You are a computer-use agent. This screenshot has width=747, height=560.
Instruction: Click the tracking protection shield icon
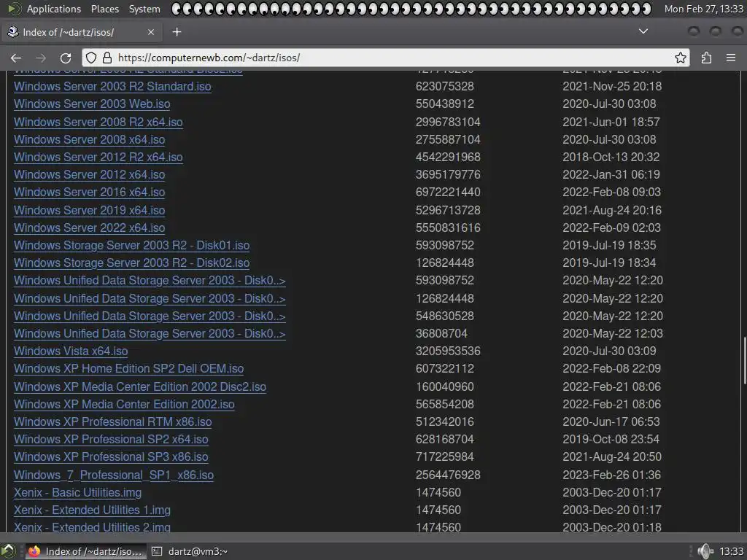click(91, 58)
